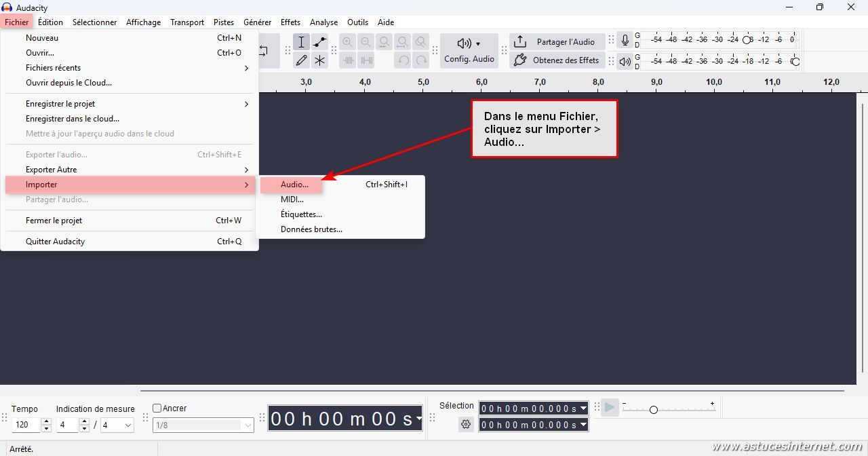Open the Config. Audio dropdown

pos(469,50)
